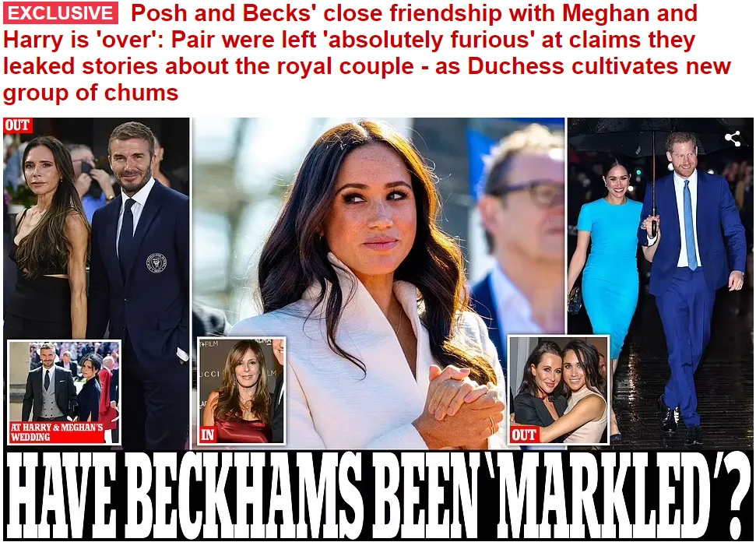Click the crest emblem on the navy blazer
This screenshot has width=756, height=542.
(x=156, y=262)
